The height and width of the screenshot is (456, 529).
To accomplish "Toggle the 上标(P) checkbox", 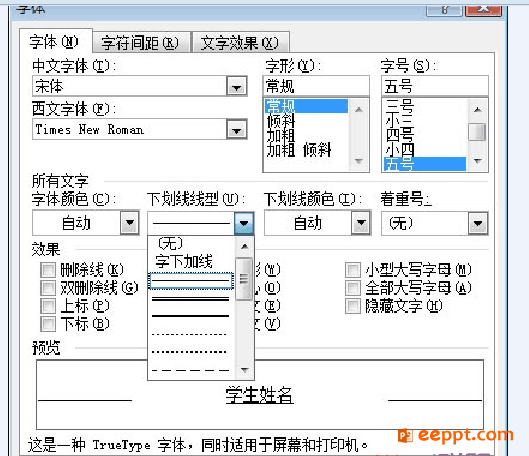I will point(48,306).
